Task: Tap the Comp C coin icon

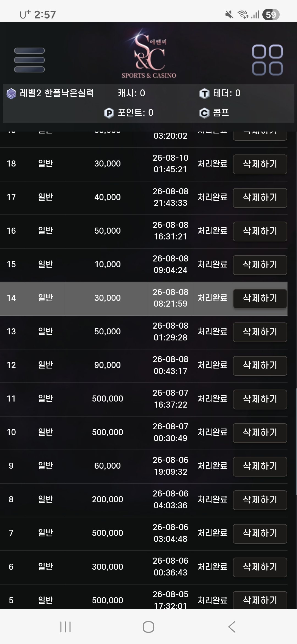Action: coord(204,113)
